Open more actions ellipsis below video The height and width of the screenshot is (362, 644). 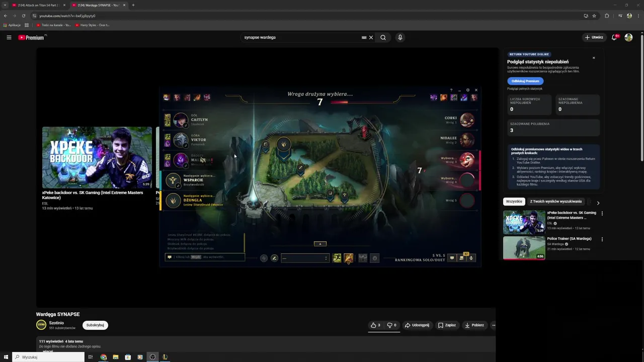494,325
